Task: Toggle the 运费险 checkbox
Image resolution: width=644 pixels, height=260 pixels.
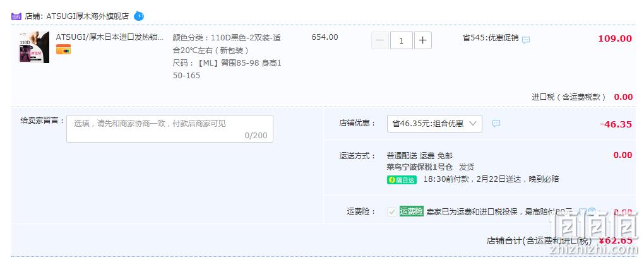Action: [x=392, y=212]
